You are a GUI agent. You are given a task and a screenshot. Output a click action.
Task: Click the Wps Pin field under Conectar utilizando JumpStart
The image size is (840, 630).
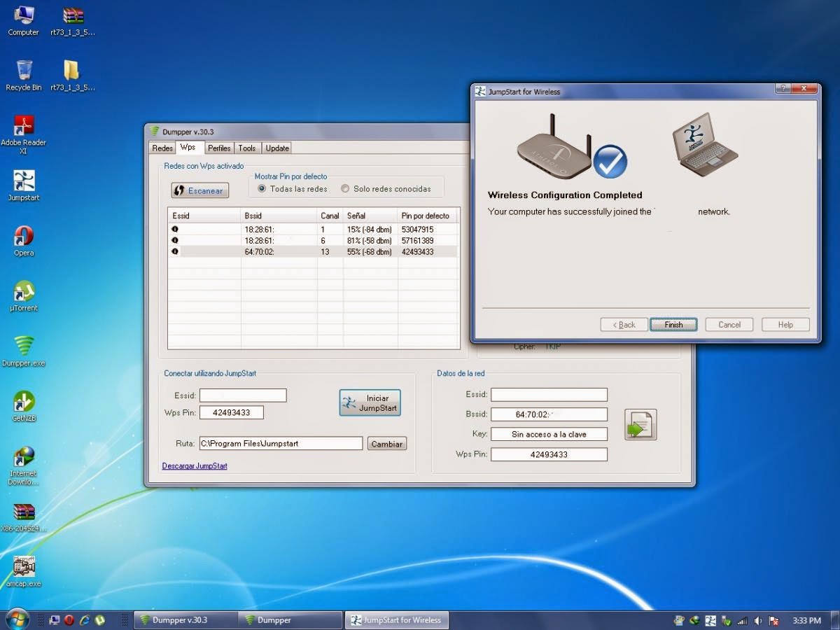232,412
